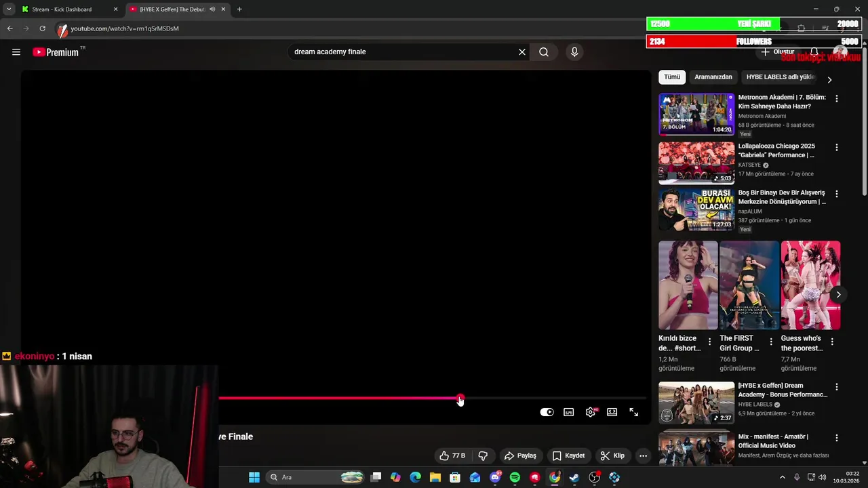Go to YouTube Premium home logo
The image size is (868, 488).
[56, 52]
